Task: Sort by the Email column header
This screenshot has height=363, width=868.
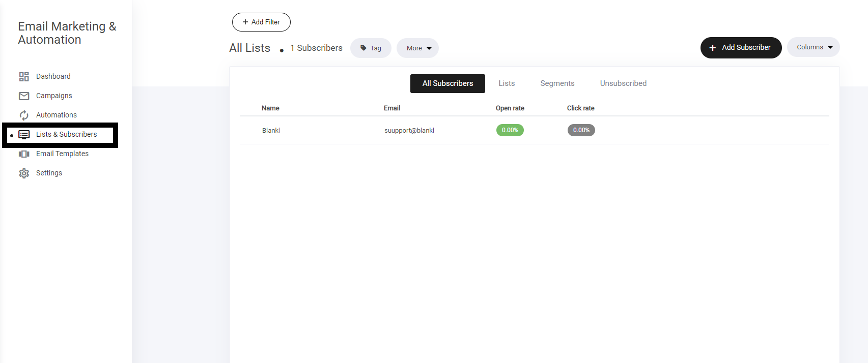Action: tap(391, 108)
